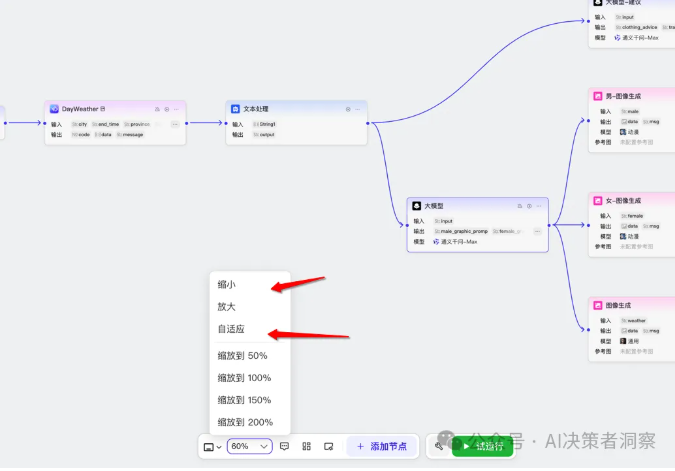Viewport: 675px width, 471px height.
Task: Click the 添加节点 button
Action: click(382, 446)
